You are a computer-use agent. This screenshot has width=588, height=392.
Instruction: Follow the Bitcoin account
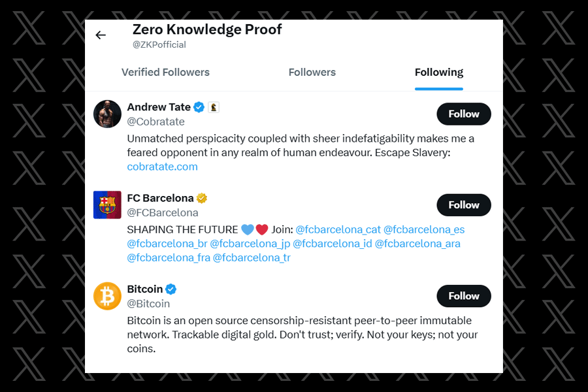point(464,296)
